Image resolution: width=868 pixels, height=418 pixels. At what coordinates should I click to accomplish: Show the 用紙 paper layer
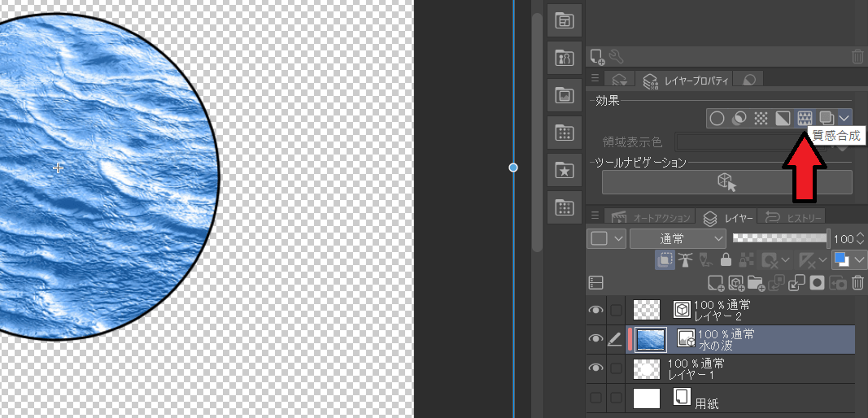(x=596, y=398)
